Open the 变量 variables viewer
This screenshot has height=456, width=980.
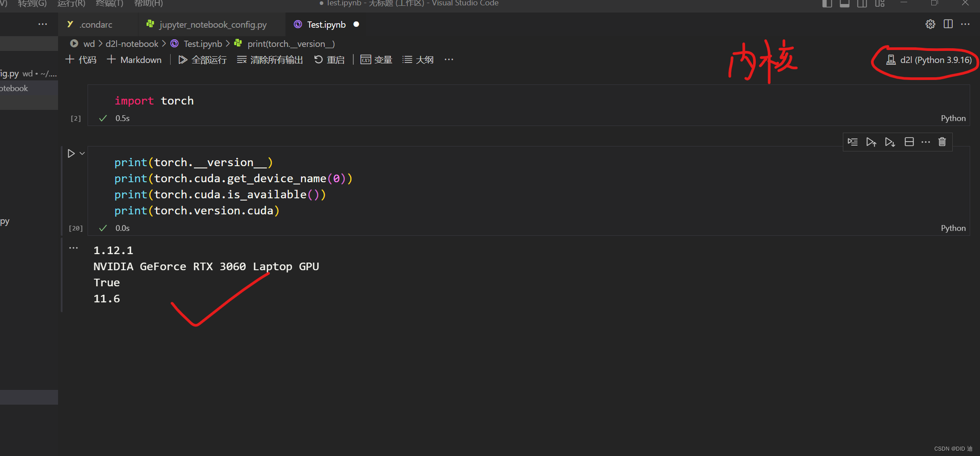[x=376, y=60]
